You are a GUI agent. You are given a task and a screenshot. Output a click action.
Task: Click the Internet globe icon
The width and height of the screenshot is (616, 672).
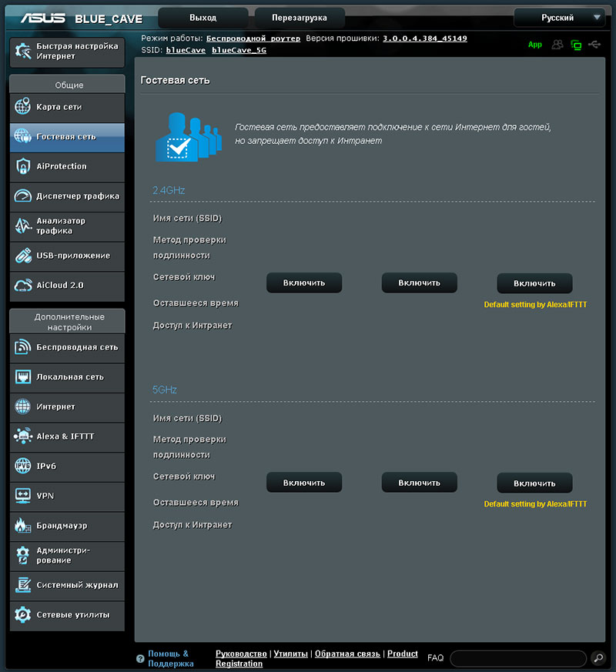click(x=23, y=406)
